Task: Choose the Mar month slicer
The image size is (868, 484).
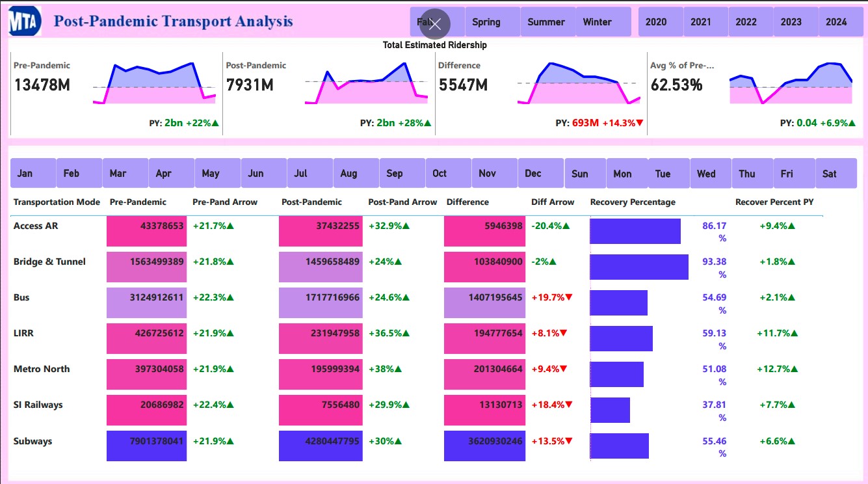Action: click(125, 173)
